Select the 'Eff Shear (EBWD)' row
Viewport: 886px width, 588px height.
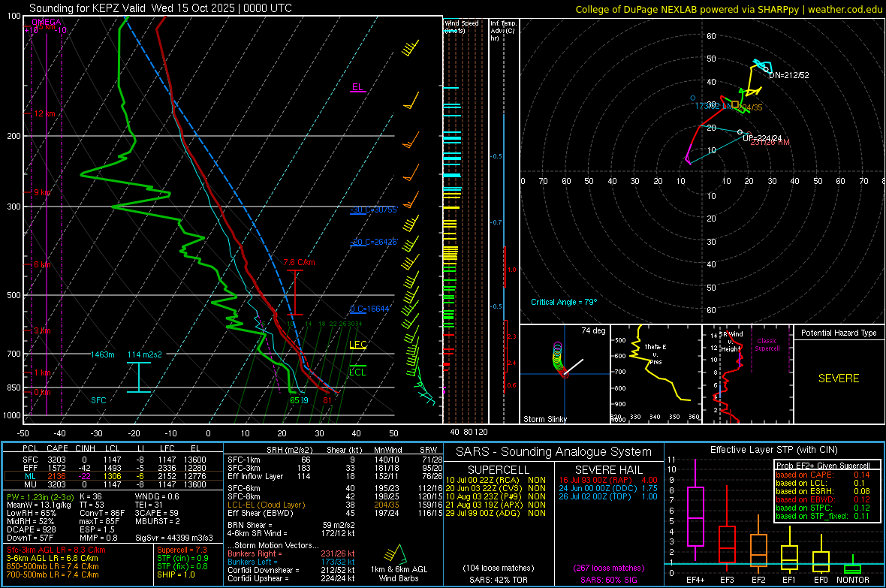(335, 514)
